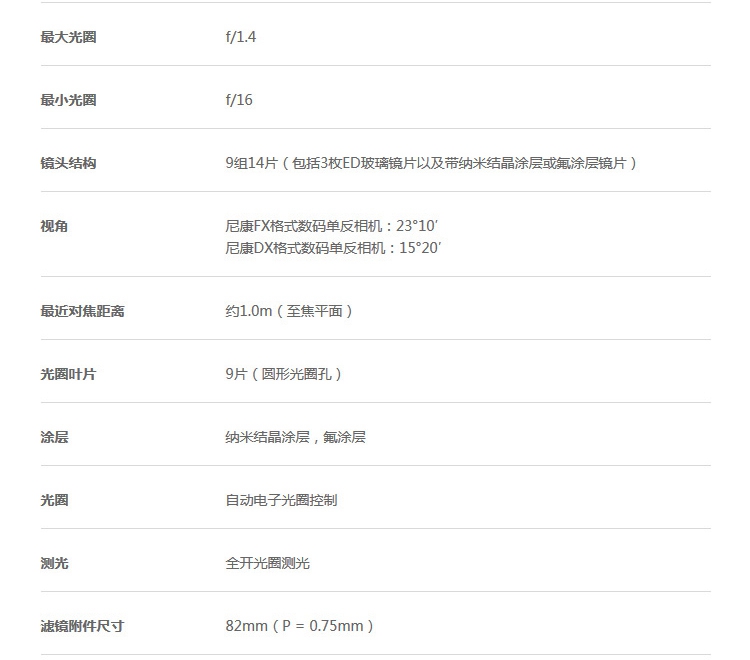
Task: Click the 全开光圈测光 metering value
Action: tap(267, 563)
